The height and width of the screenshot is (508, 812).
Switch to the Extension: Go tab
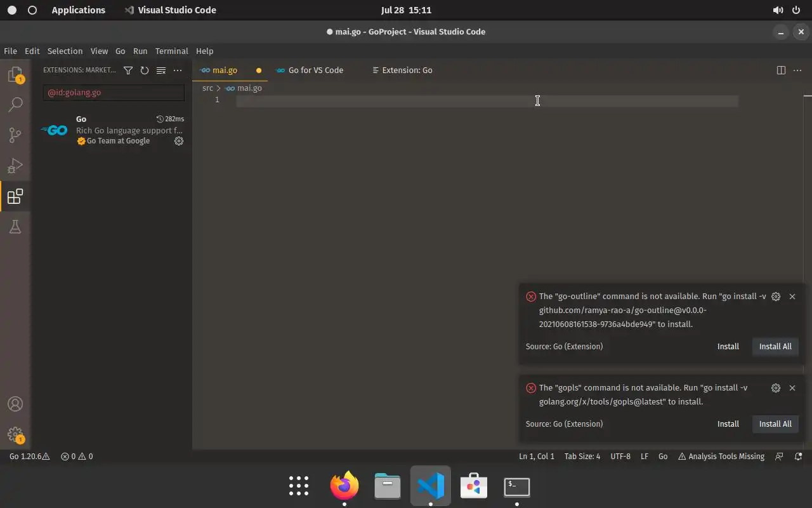point(407,70)
